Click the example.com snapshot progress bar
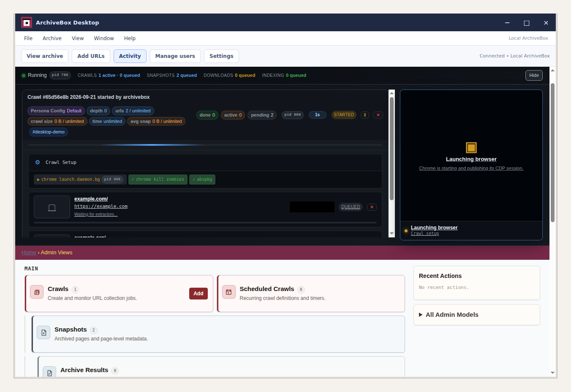Viewport: 571px width, 392px height. coord(205,223)
